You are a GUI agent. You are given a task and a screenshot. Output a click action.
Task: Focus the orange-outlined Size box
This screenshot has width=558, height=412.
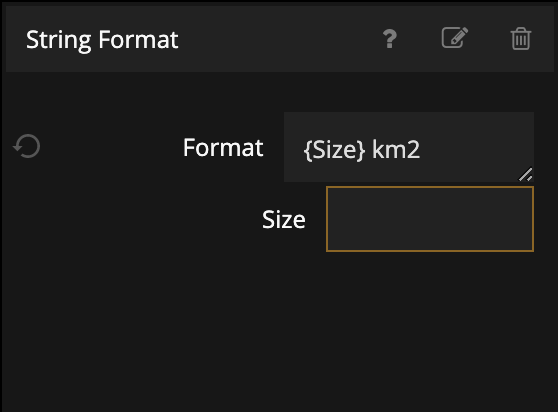tap(430, 219)
